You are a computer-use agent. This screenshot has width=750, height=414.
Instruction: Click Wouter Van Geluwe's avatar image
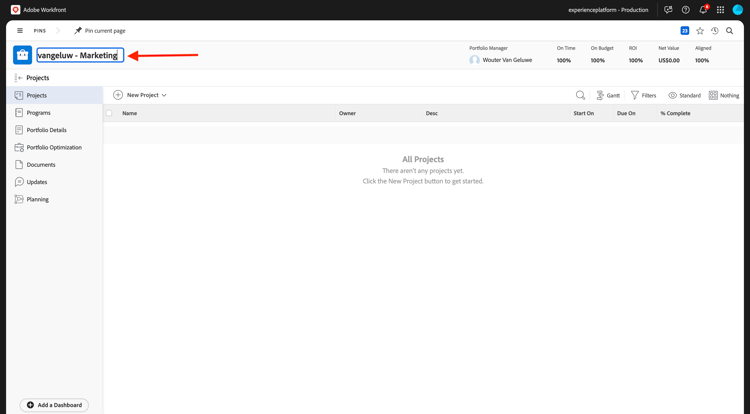click(474, 60)
